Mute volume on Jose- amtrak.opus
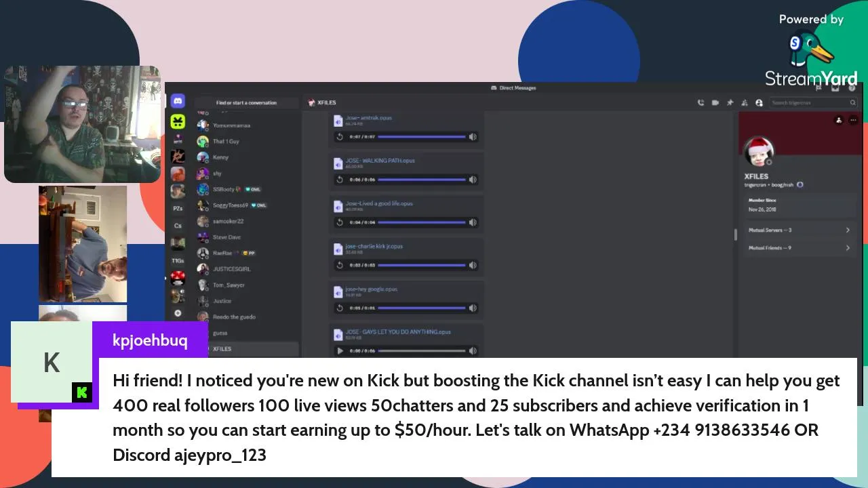Image resolution: width=868 pixels, height=488 pixels. (x=473, y=137)
